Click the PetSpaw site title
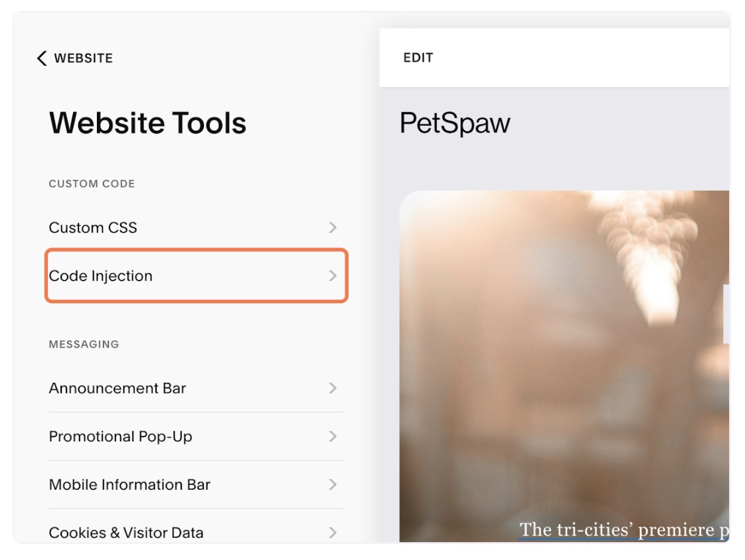The height and width of the screenshot is (560, 745). click(x=455, y=123)
